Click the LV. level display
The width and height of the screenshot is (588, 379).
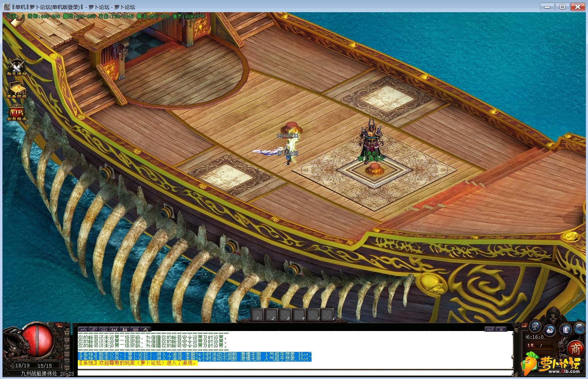(535, 346)
